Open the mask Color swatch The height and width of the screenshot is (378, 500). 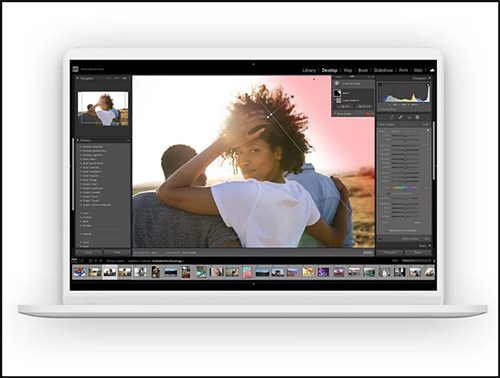tap(417, 223)
